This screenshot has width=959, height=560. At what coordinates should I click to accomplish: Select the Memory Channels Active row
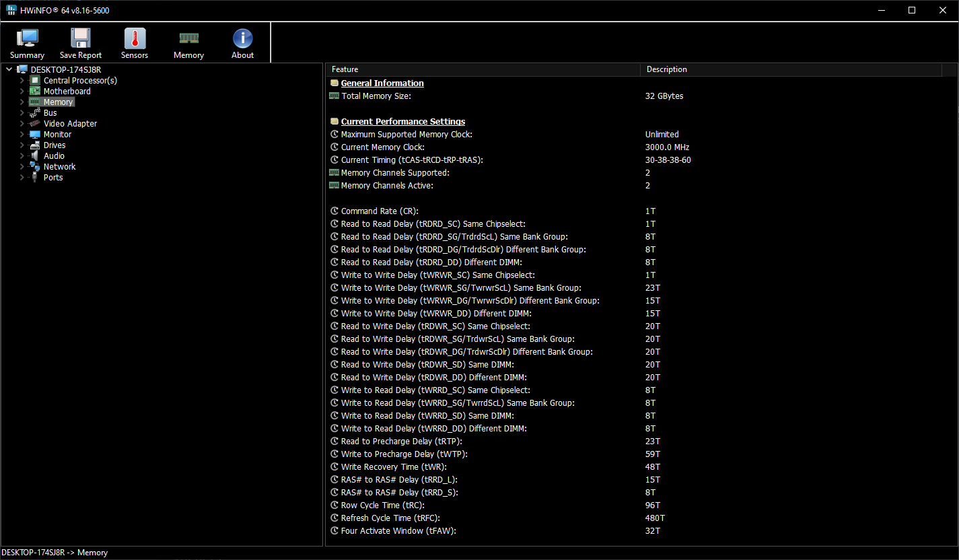[641, 186]
